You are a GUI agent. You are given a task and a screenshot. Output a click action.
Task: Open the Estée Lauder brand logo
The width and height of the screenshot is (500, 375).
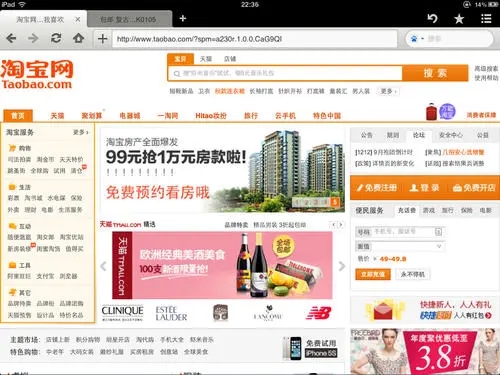(x=171, y=313)
